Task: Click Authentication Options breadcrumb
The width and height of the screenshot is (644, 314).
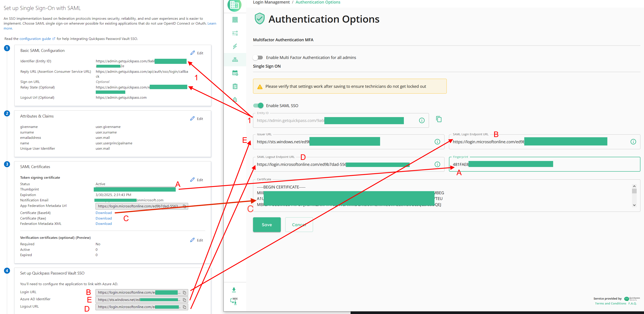Action: pos(317,2)
